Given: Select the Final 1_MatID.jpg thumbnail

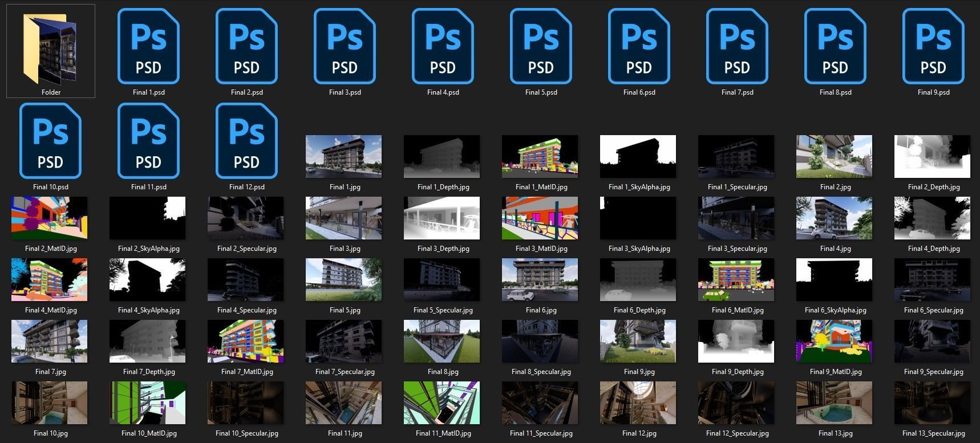Looking at the screenshot, I should (540, 157).
